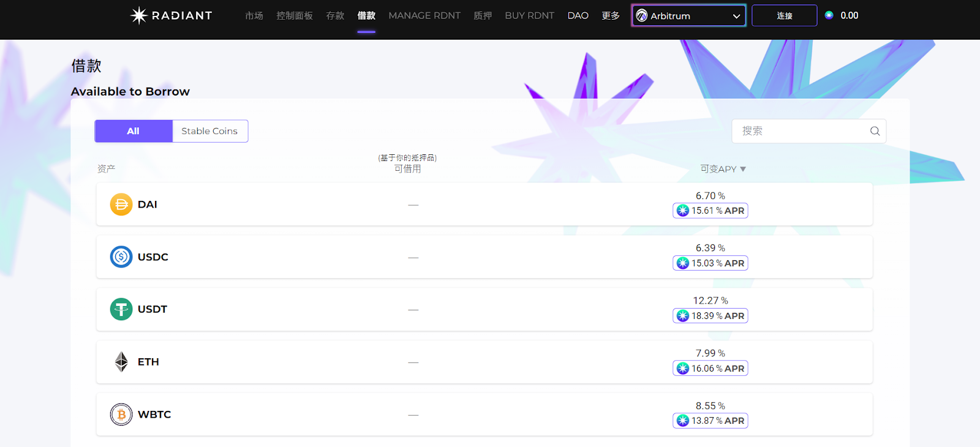Click the search magnifier icon
This screenshot has height=447, width=980.
(875, 131)
